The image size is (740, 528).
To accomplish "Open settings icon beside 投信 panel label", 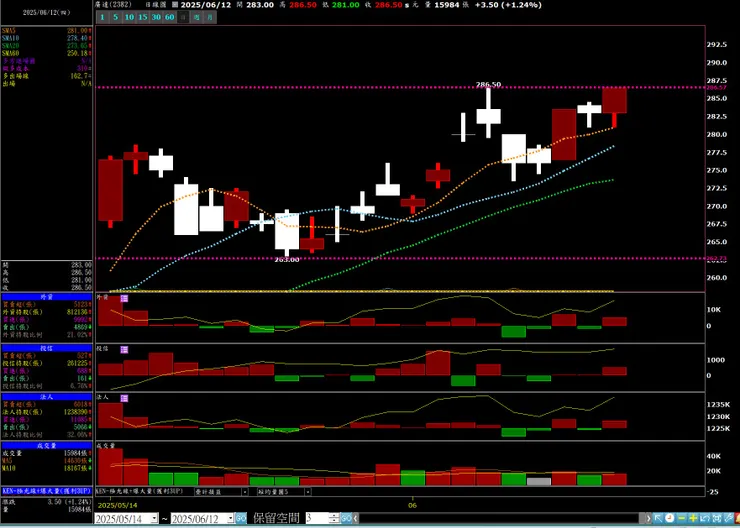I will point(124,349).
